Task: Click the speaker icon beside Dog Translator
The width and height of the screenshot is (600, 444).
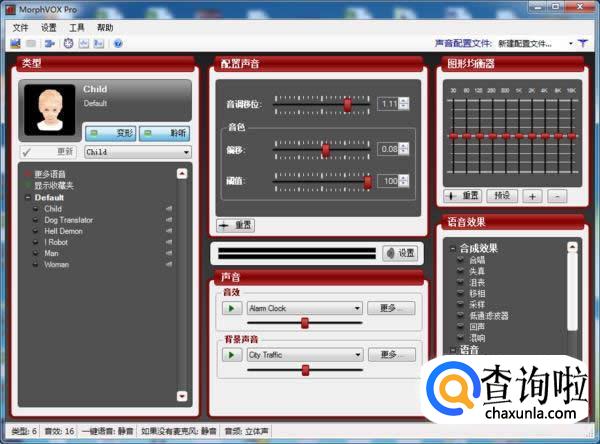Action: [x=169, y=220]
